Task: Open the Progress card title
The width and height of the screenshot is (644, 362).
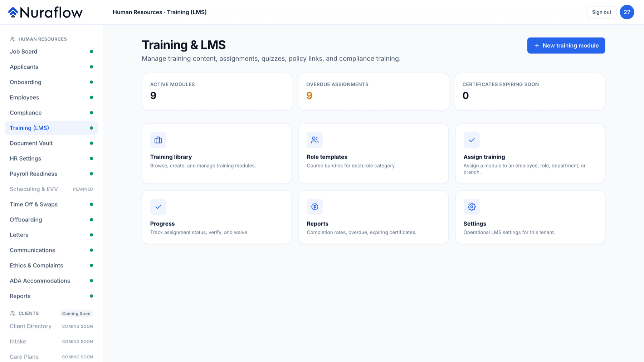Action: click(162, 224)
